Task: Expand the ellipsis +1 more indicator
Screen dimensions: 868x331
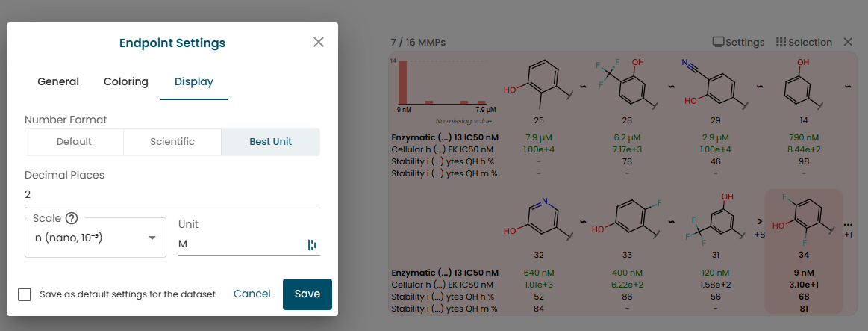Action: (848, 229)
